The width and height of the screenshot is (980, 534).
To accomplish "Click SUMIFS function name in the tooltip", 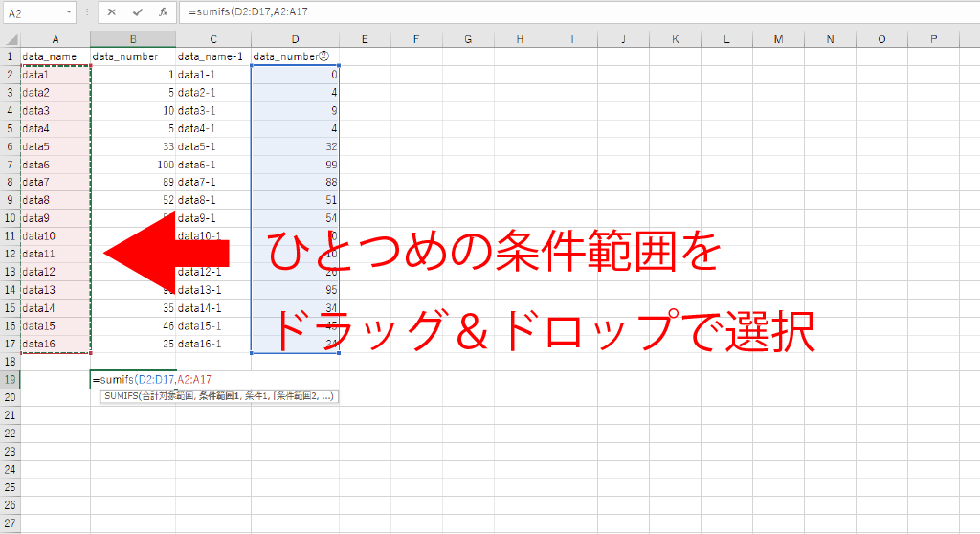I will [x=119, y=396].
